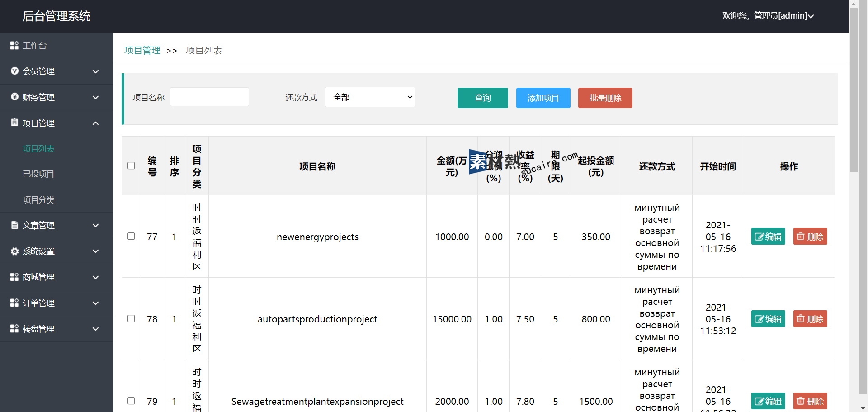
Task: Click project name Sewagetreatmentplantexpansionproject
Action: tap(317, 402)
